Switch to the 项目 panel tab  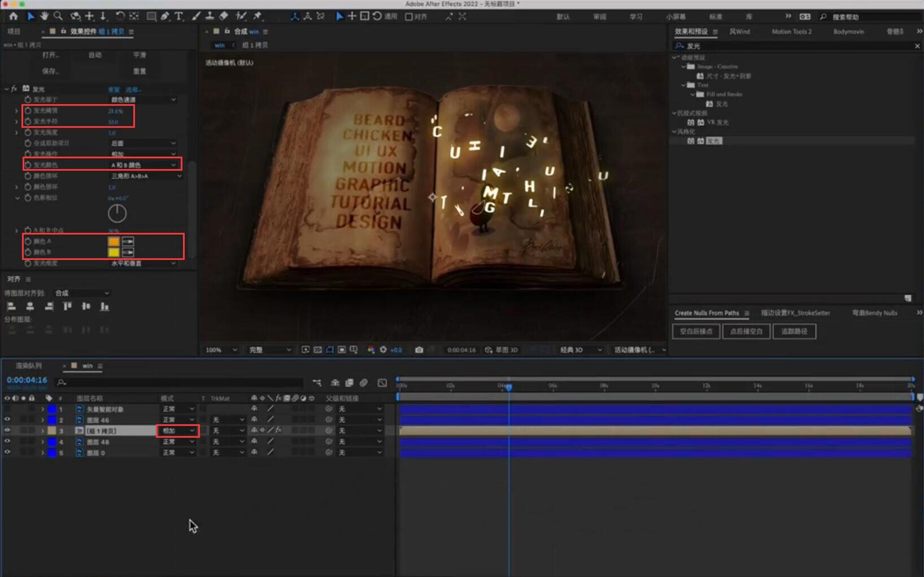coord(14,32)
